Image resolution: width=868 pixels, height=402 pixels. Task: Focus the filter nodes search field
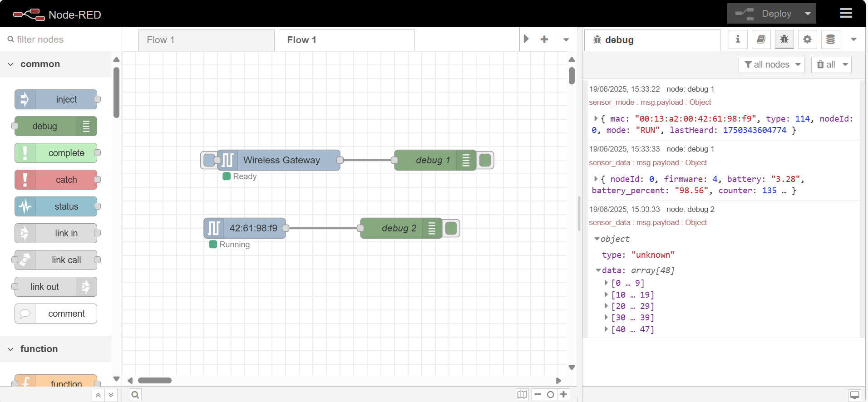(x=61, y=39)
